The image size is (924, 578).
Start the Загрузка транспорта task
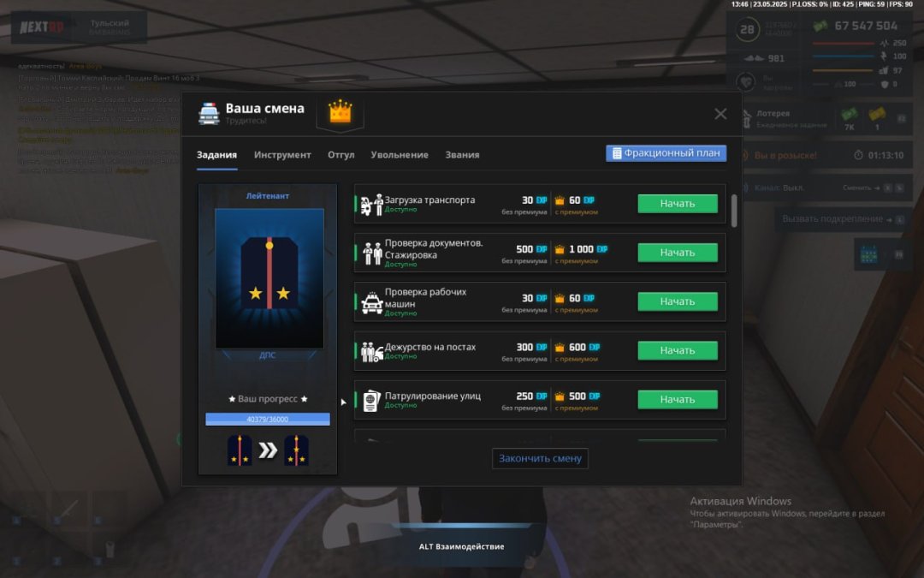[678, 204]
